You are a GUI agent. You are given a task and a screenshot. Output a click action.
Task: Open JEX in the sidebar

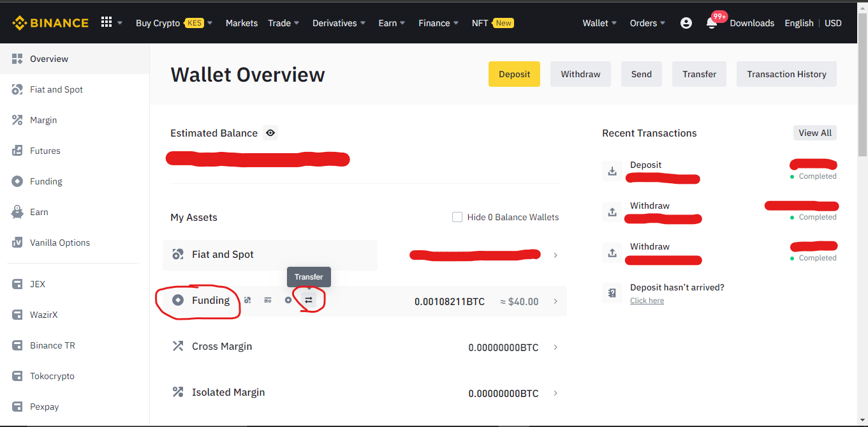point(75,284)
